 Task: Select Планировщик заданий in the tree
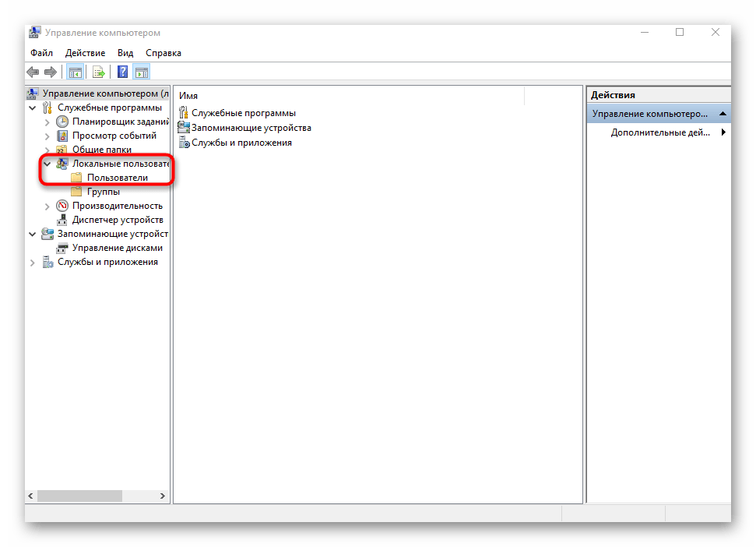(120, 122)
